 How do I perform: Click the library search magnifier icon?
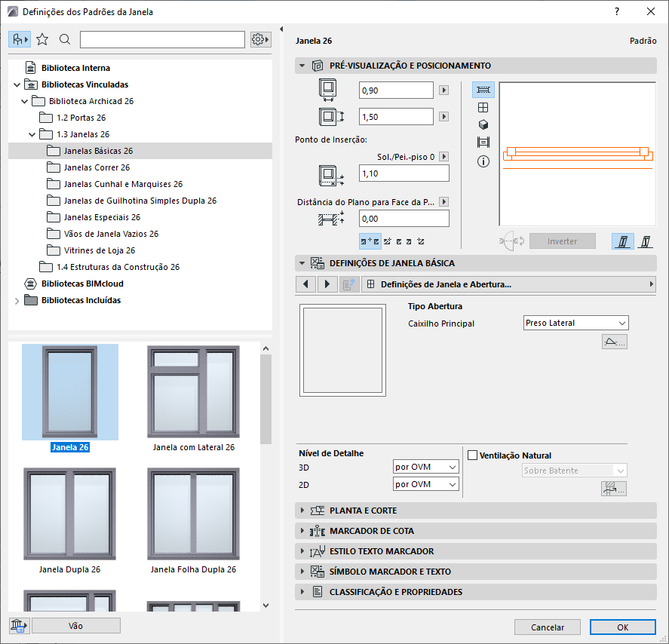[x=65, y=39]
